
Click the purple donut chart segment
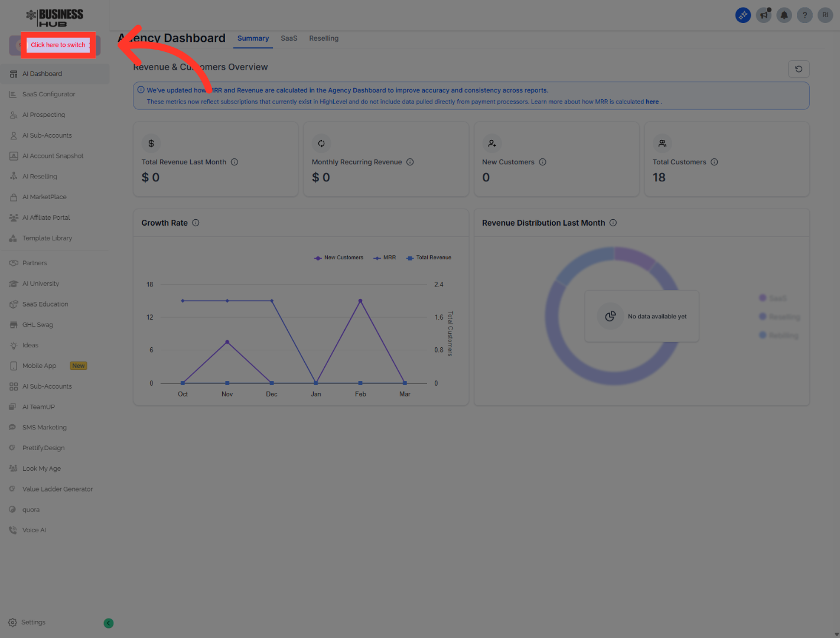click(x=634, y=256)
